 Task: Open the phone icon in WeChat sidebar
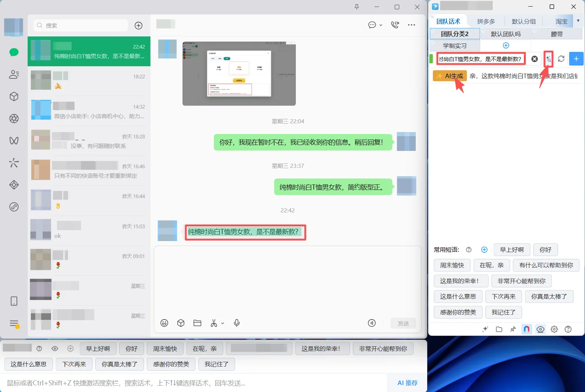coord(14,301)
